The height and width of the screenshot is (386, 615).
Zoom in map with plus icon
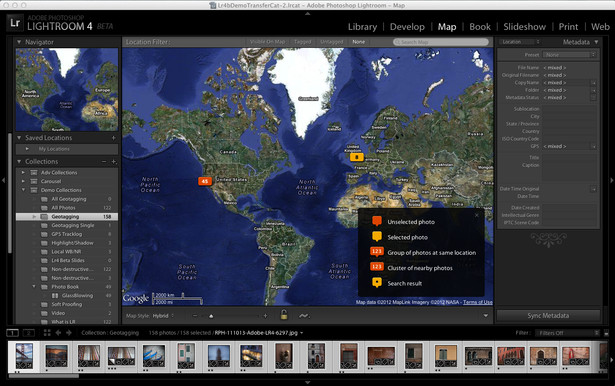[266, 316]
